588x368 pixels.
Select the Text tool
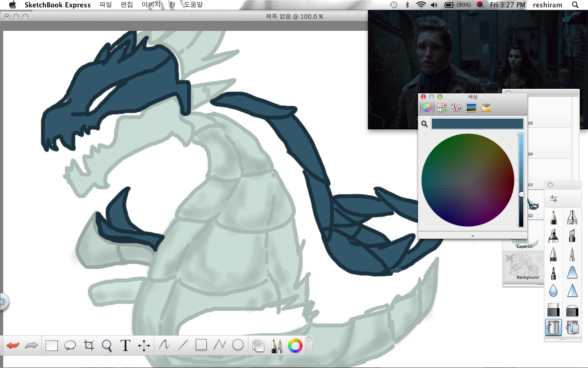click(x=125, y=345)
